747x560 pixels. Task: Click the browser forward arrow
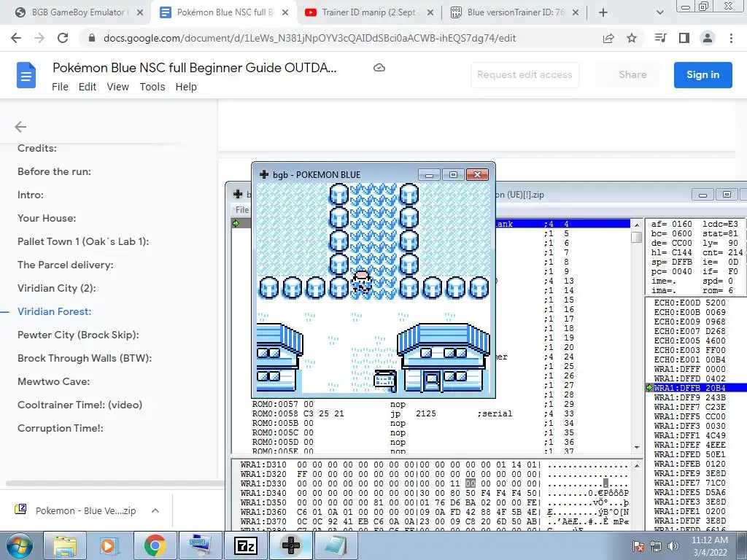tap(39, 38)
